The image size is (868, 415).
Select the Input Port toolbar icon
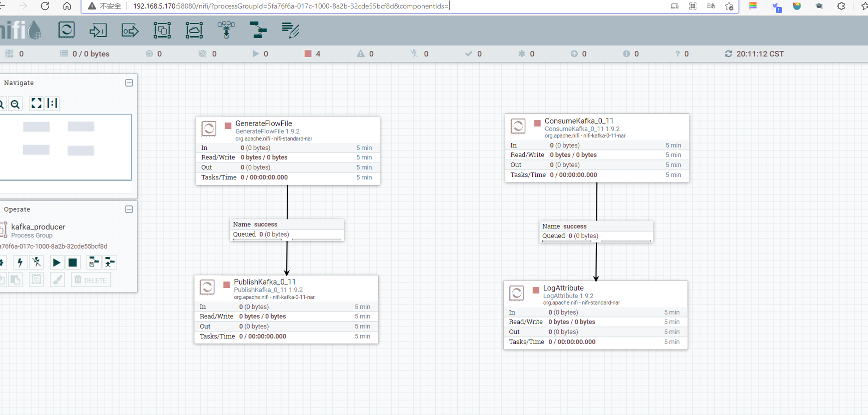point(98,30)
